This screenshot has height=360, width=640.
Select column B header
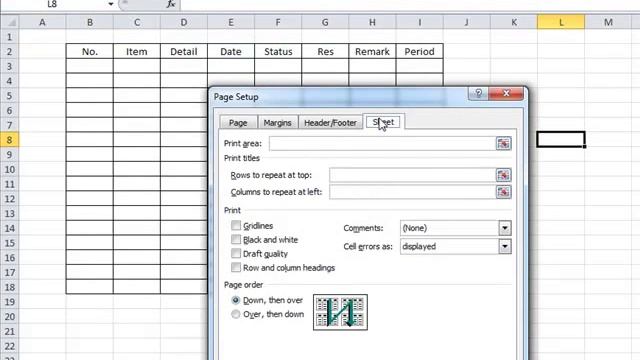(89, 22)
